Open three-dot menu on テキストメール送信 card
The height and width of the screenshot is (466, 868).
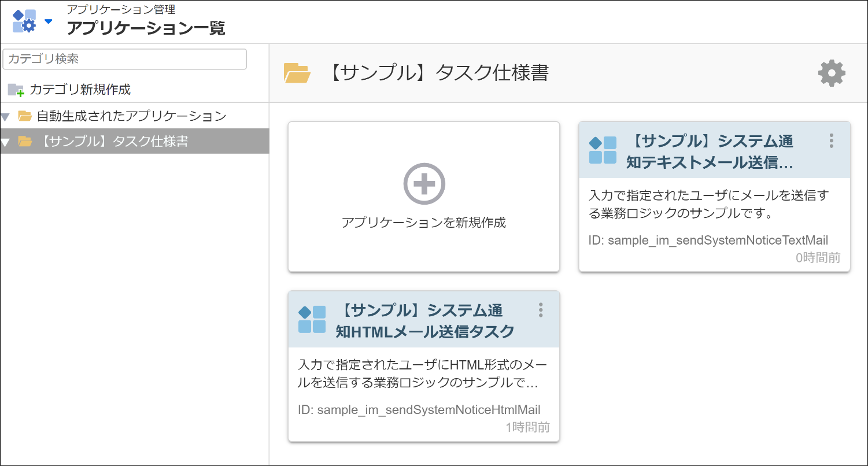832,141
